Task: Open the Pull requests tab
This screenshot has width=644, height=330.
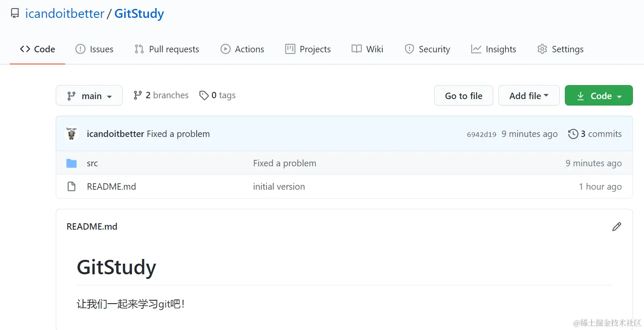Action: [x=167, y=49]
